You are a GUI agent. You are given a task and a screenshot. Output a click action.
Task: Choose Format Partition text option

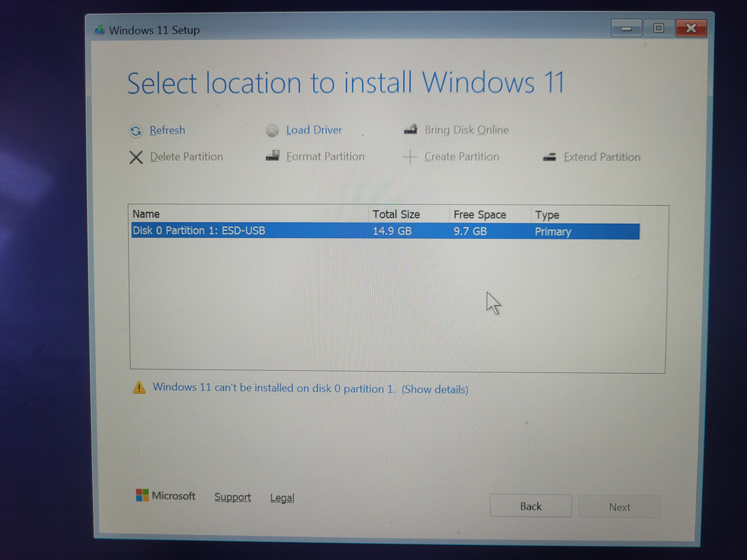[326, 156]
